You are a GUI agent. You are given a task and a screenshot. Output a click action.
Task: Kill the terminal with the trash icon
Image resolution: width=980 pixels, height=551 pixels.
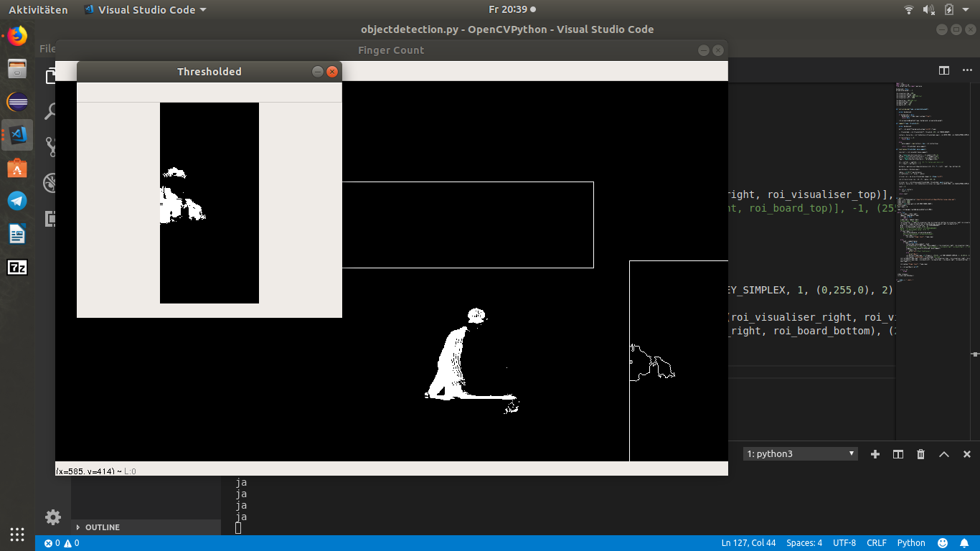pyautogui.click(x=920, y=453)
